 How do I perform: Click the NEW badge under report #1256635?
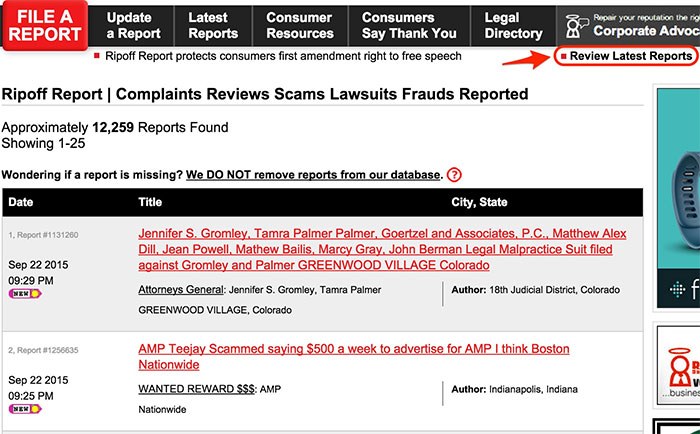[25, 409]
